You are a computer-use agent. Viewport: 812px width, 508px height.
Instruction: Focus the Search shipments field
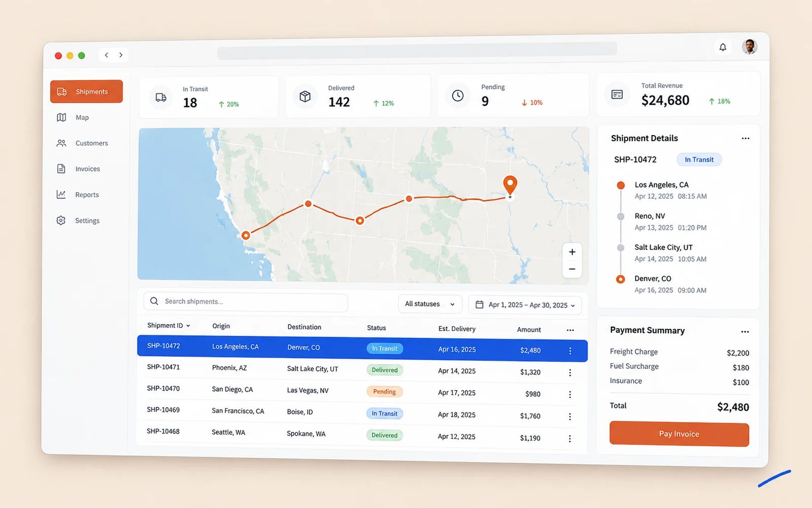click(x=246, y=302)
